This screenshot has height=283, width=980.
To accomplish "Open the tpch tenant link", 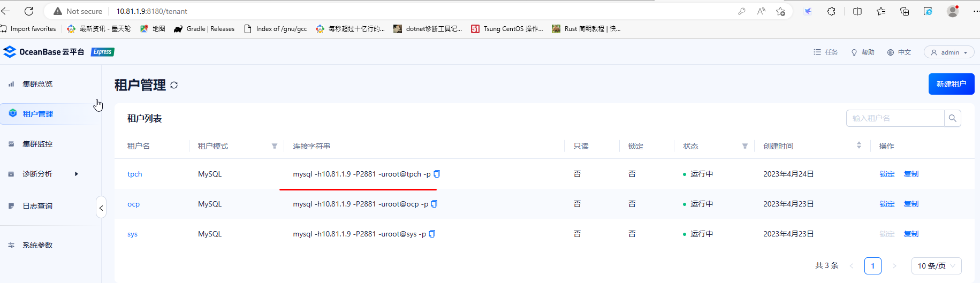I will (134, 174).
